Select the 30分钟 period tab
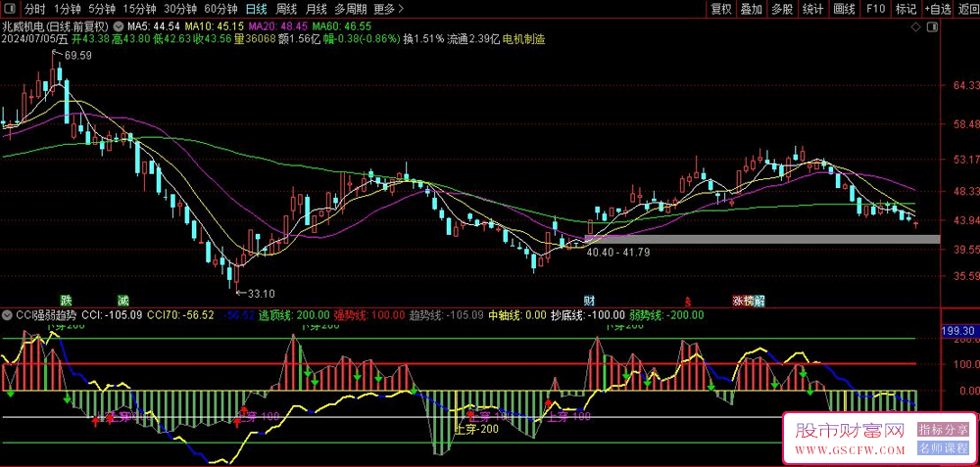The image size is (980, 467). (x=180, y=9)
